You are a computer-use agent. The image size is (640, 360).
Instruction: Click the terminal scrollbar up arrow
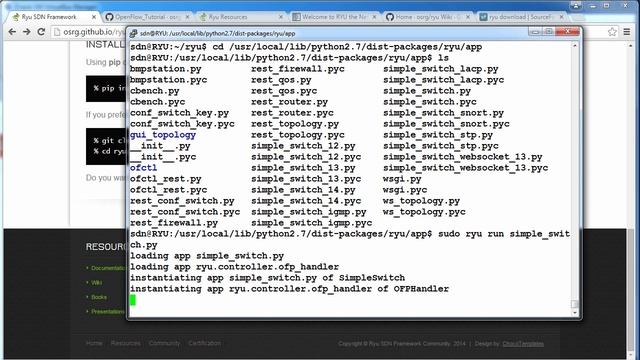click(575, 46)
